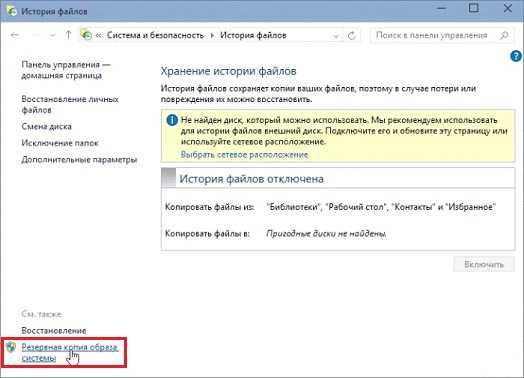
Task: Close the История файлов window
Action: pyautogui.click(x=508, y=8)
